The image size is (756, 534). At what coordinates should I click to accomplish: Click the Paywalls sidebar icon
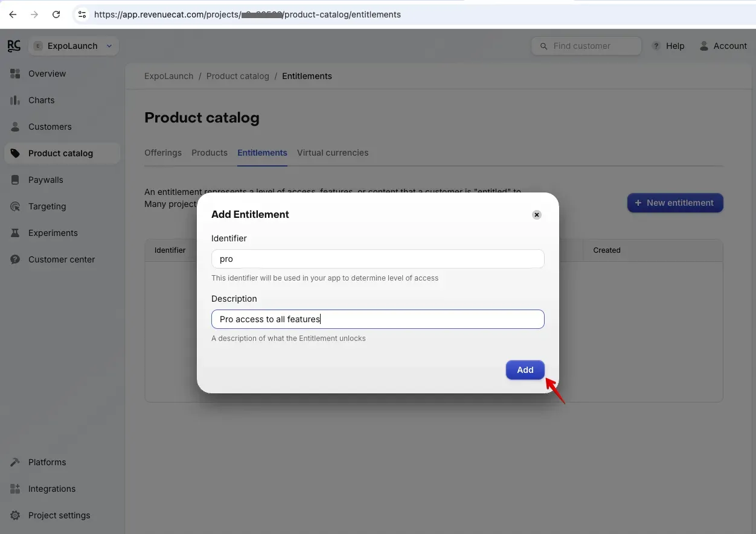point(15,180)
